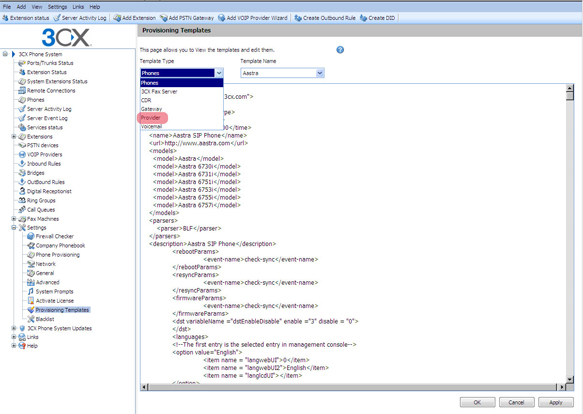The height and width of the screenshot is (414, 583).
Task: Open Company Phonebook icon under Settings
Action: pos(31,245)
